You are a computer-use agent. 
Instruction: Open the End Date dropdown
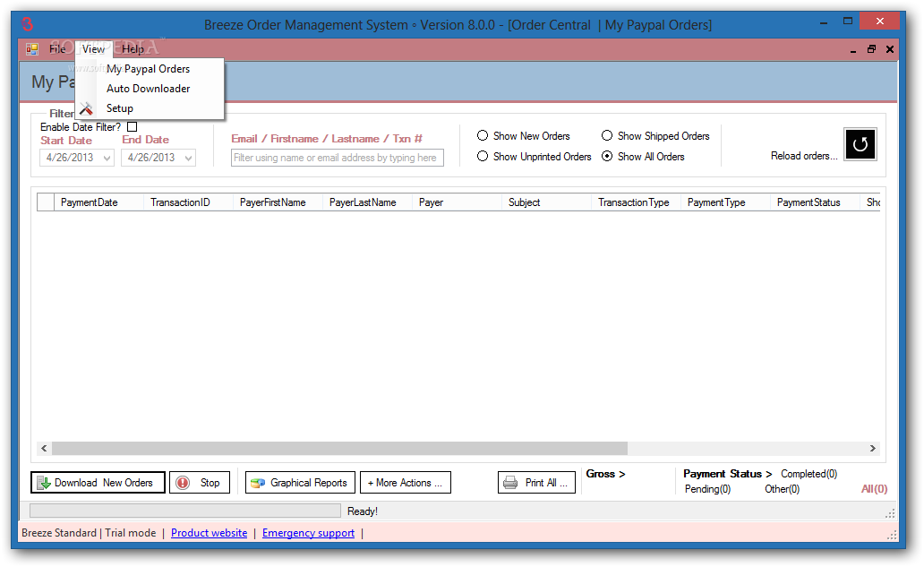(188, 158)
